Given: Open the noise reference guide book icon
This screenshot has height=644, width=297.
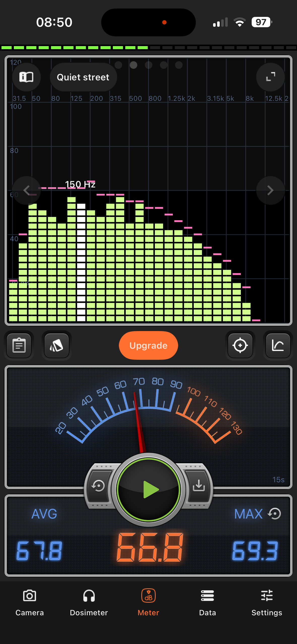Looking at the screenshot, I should (26, 77).
